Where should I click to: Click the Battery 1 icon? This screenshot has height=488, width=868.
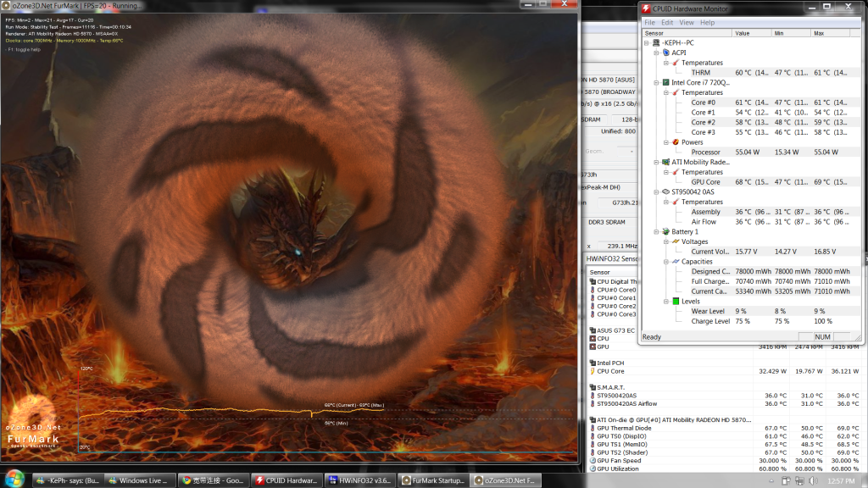[666, 232]
